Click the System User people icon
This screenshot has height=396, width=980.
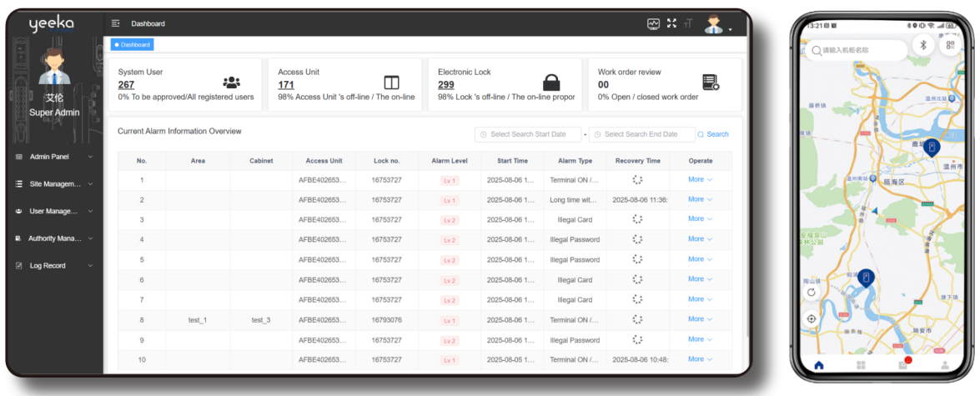(x=231, y=83)
